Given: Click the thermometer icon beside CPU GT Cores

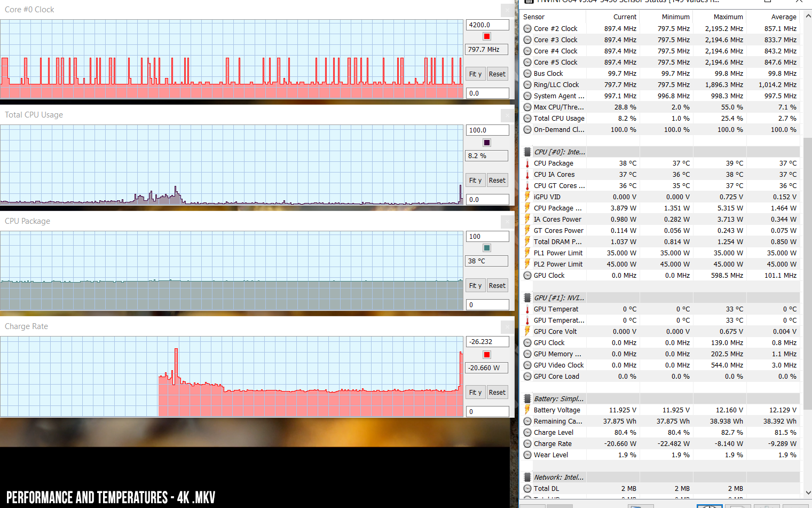Looking at the screenshot, I should (x=527, y=186).
